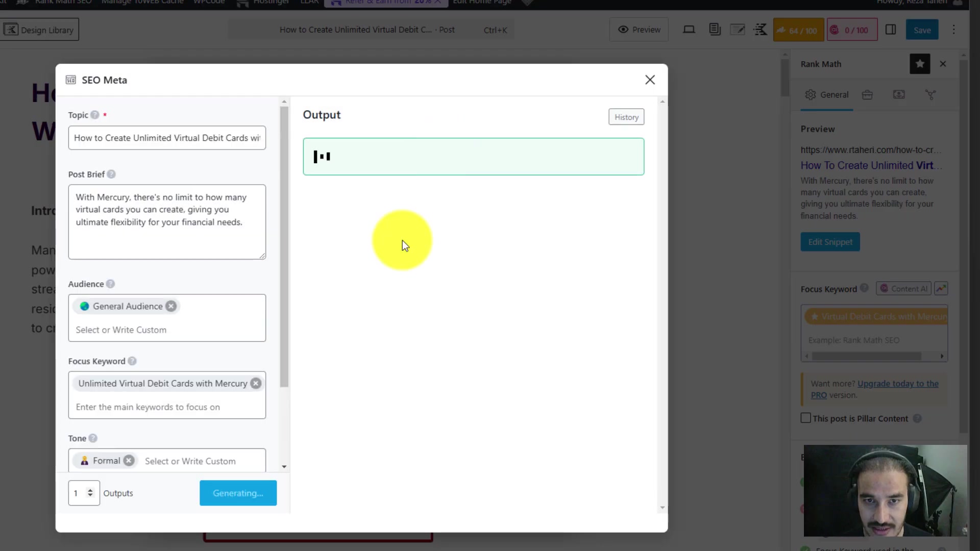Switch to the Rank Math Advanced tab
Image resolution: width=980 pixels, height=551 pixels.
(867, 95)
